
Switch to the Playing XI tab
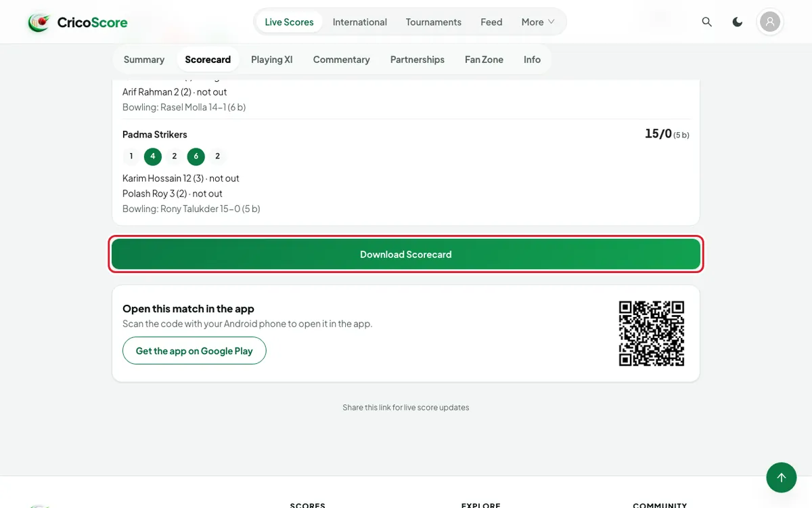[272, 60]
